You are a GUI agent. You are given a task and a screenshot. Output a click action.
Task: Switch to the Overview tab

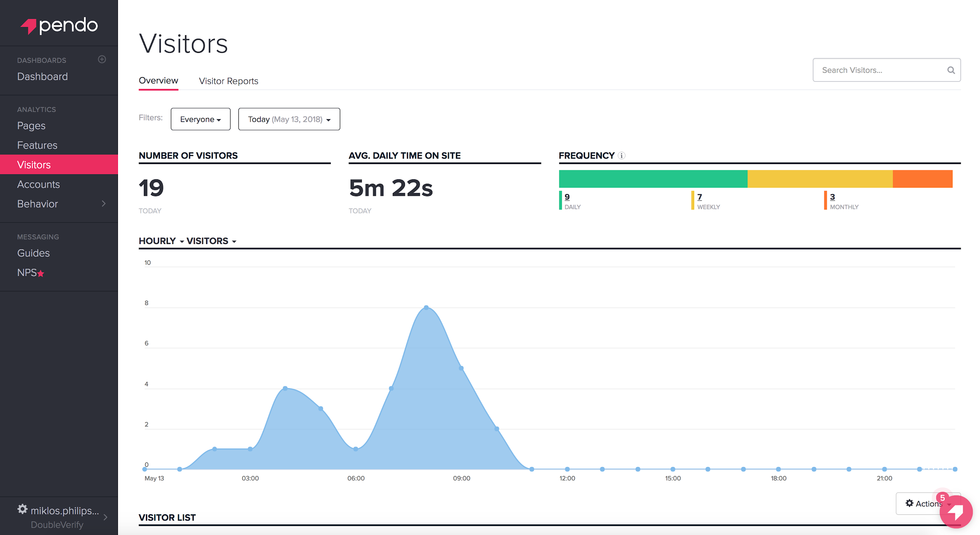tap(158, 81)
